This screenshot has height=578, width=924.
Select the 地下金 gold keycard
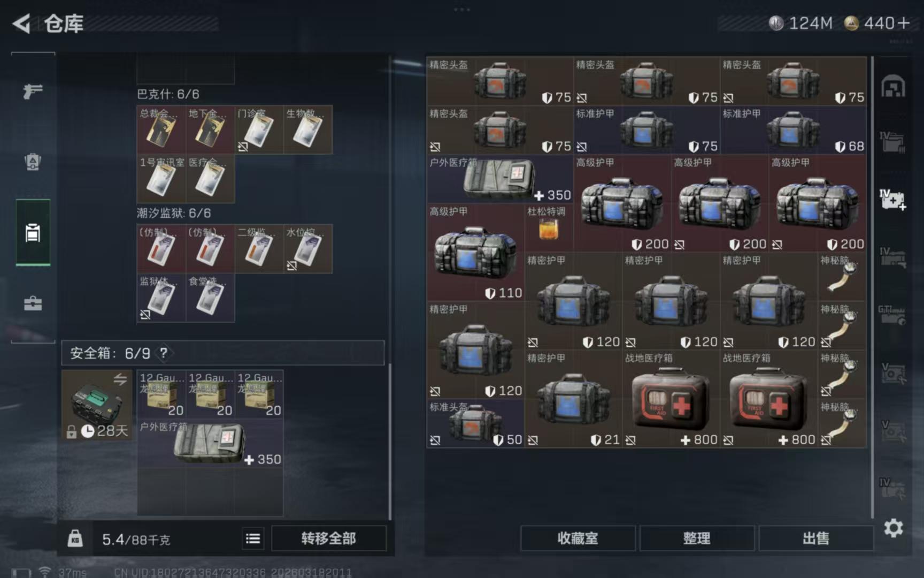210,130
